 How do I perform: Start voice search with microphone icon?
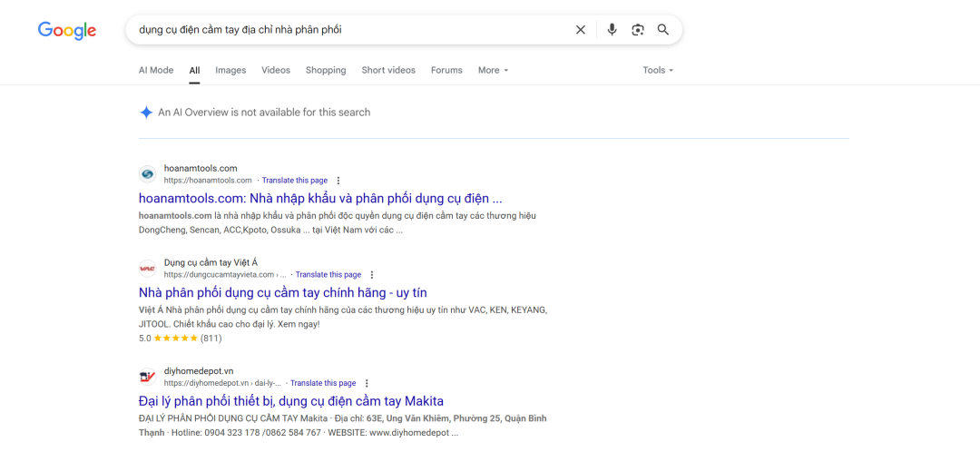[612, 29]
